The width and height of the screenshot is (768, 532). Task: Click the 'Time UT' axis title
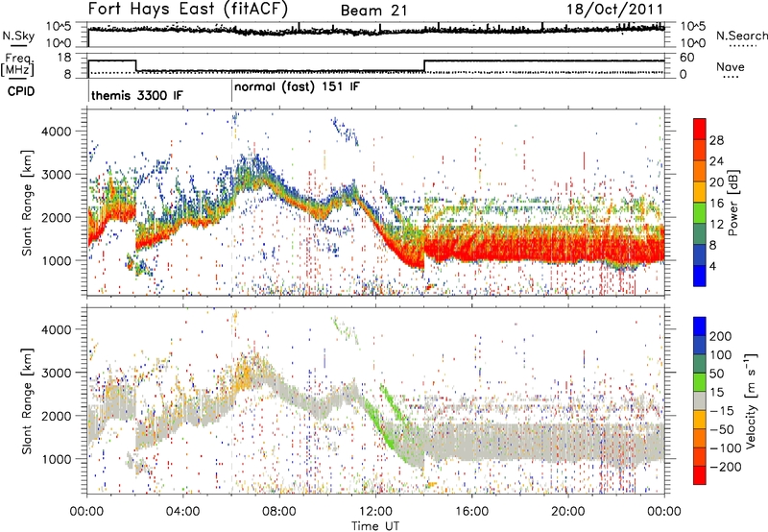(x=375, y=525)
